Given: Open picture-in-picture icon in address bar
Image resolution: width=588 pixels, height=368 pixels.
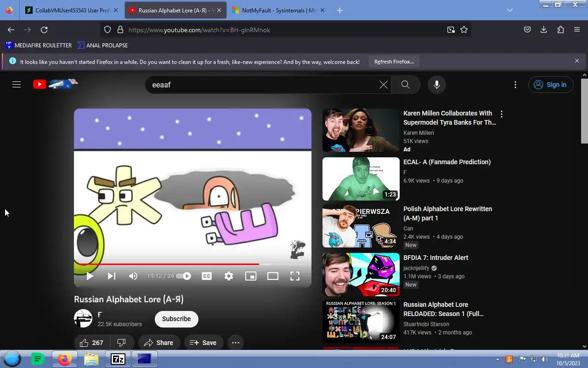Looking at the screenshot, I should (451, 30).
